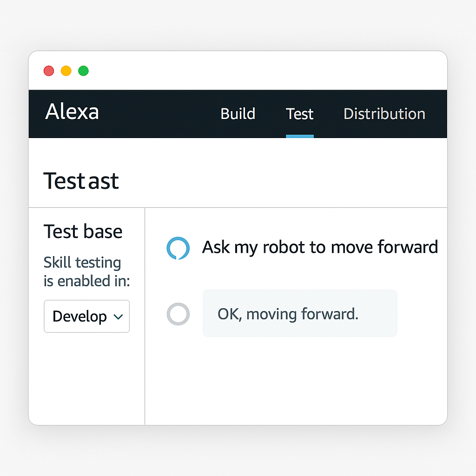The image size is (476, 476).
Task: Click the blue underline beneath the Test tab
Action: (x=300, y=136)
